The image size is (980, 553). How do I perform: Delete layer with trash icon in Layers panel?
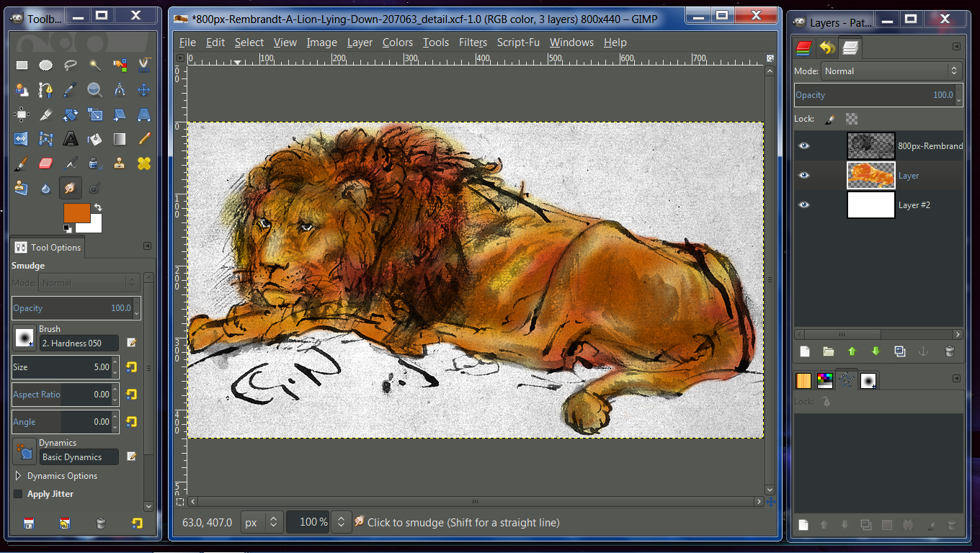(949, 351)
